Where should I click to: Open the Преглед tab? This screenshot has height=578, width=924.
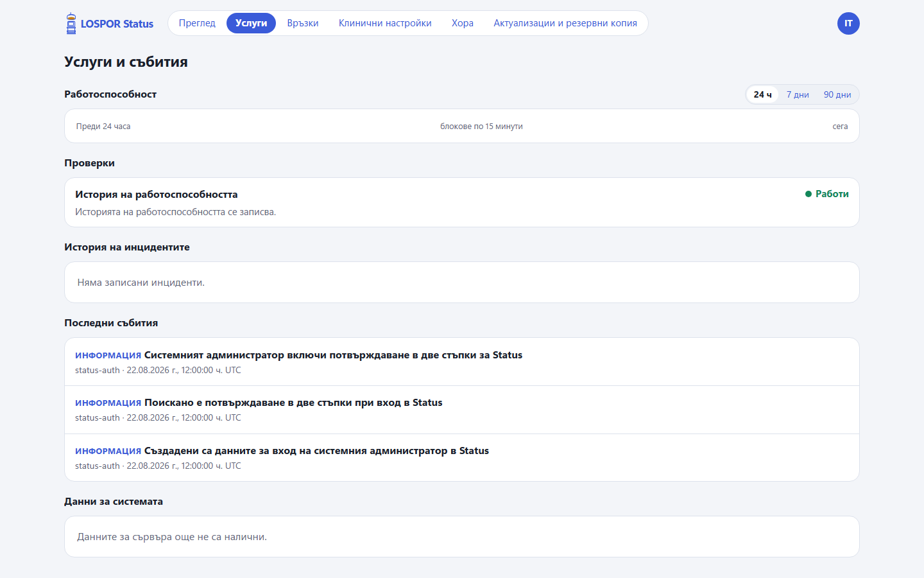(197, 23)
